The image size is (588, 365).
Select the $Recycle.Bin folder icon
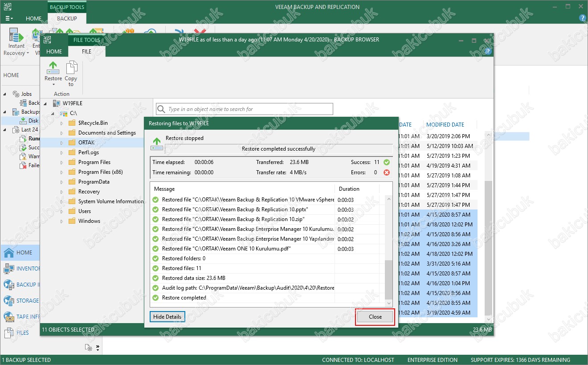(72, 123)
